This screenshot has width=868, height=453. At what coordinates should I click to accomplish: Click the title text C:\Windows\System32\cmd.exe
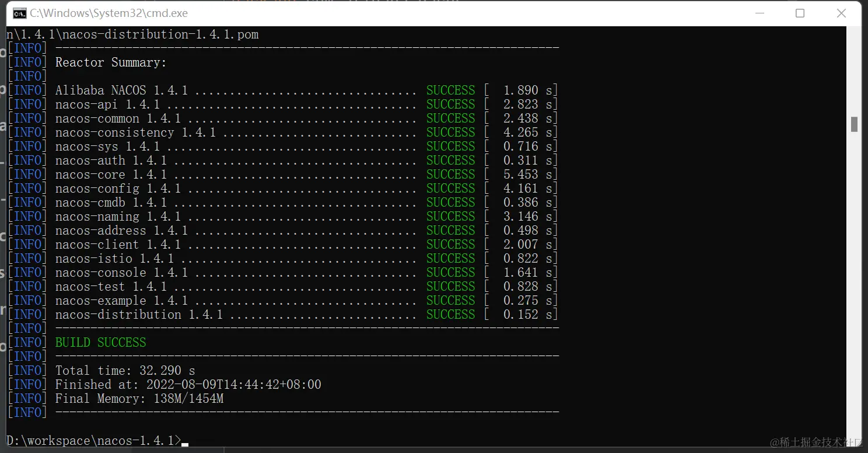pyautogui.click(x=109, y=13)
